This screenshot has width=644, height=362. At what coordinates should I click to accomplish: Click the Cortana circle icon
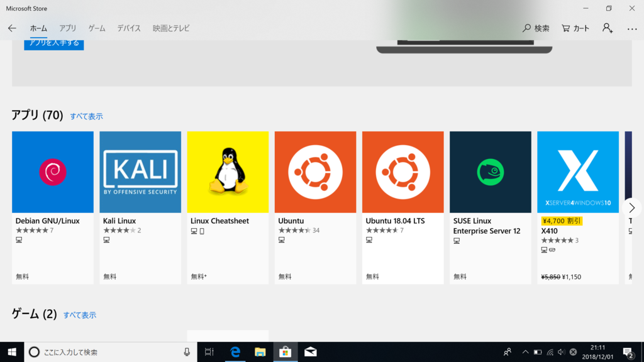tap(34, 352)
